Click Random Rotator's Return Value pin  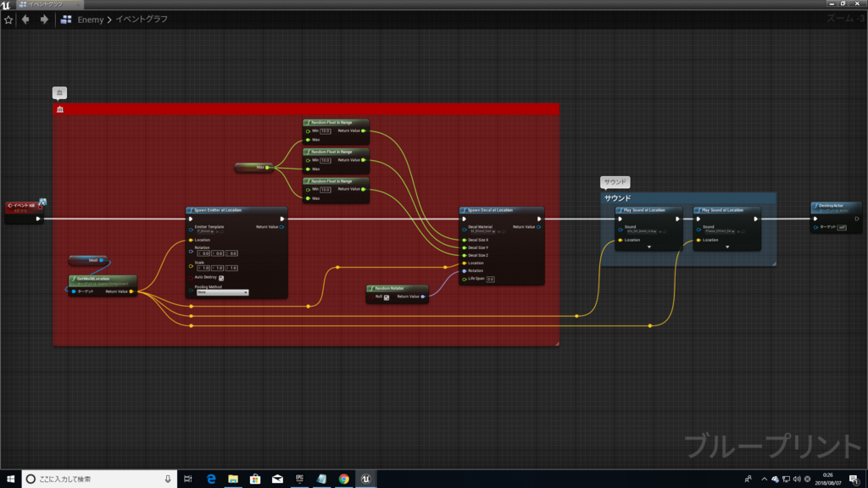coord(423,297)
